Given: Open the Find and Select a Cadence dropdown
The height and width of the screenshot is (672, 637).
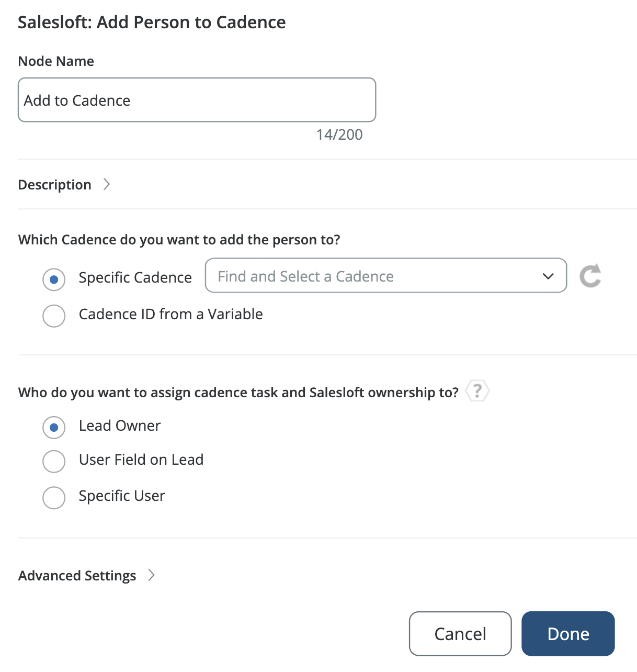Looking at the screenshot, I should click(377, 276).
